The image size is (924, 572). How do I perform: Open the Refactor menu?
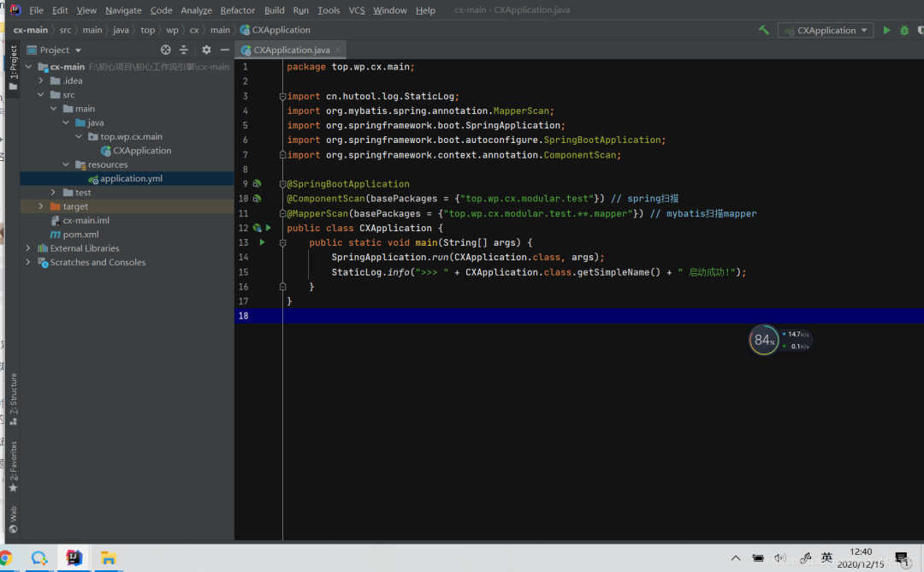[237, 10]
